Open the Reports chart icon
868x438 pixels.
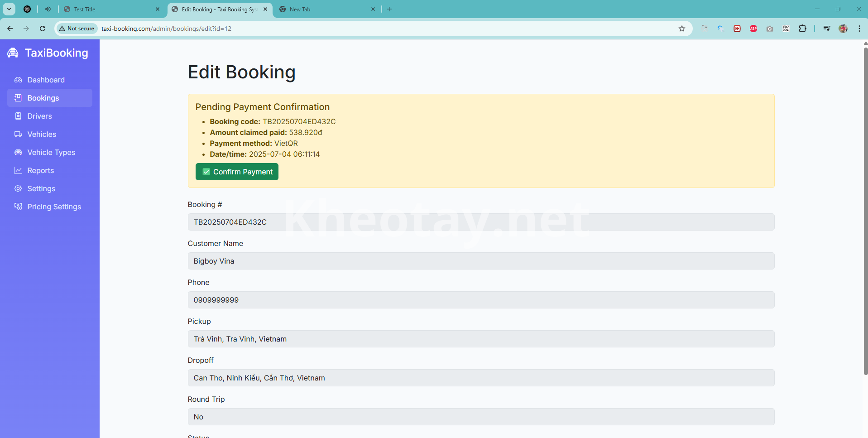[18, 170]
